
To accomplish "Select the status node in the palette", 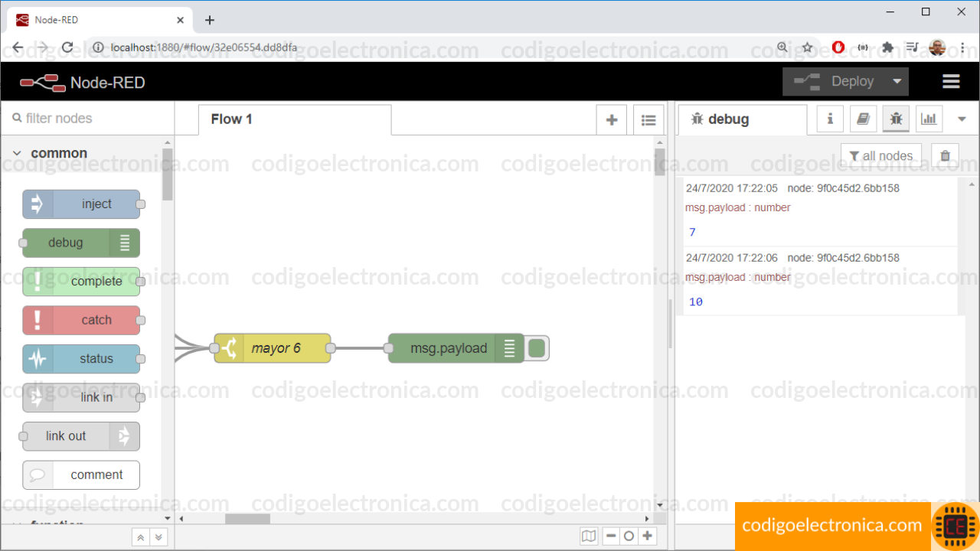I will click(81, 359).
